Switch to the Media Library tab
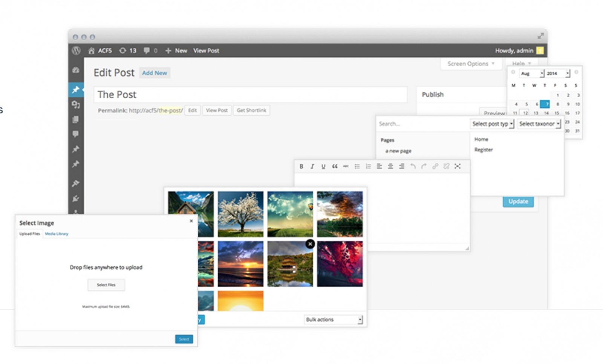The image size is (603, 364). click(x=57, y=234)
